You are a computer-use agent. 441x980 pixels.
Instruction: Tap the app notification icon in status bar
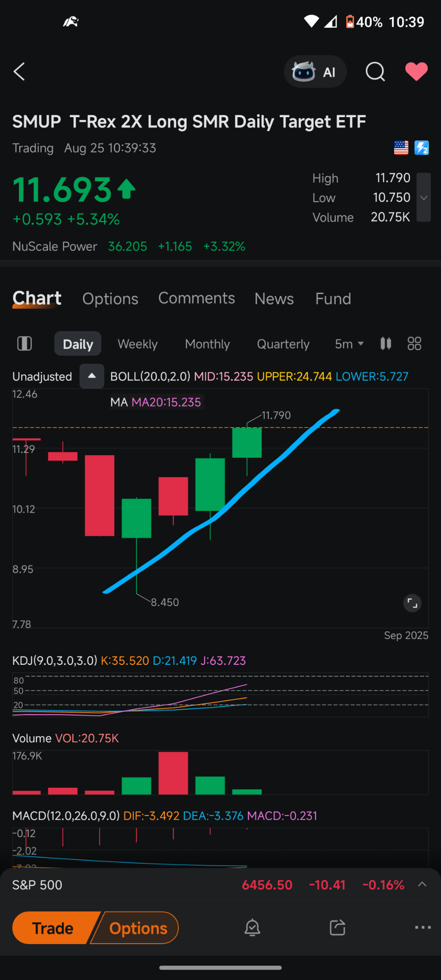pos(71,22)
